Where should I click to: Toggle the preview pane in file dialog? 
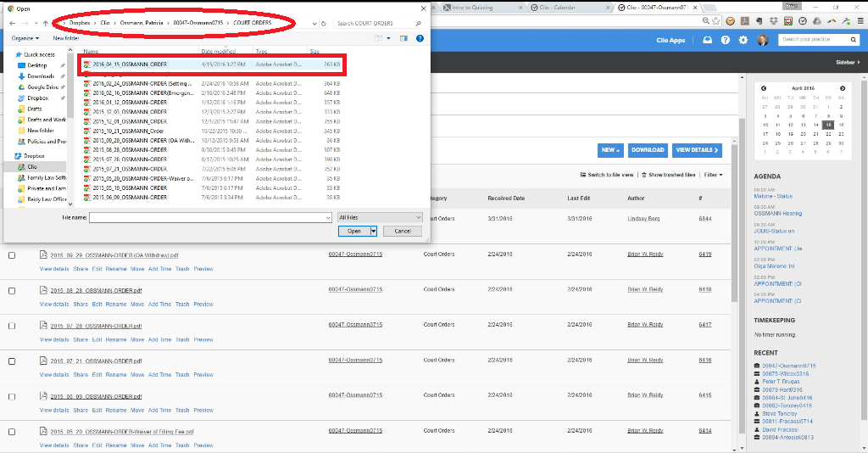(403, 38)
